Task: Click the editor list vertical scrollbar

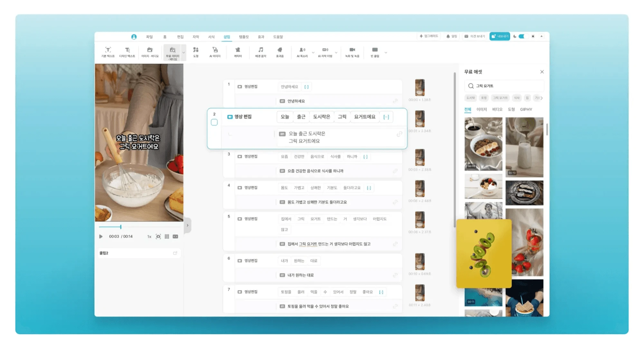Action: pyautogui.click(x=455, y=150)
